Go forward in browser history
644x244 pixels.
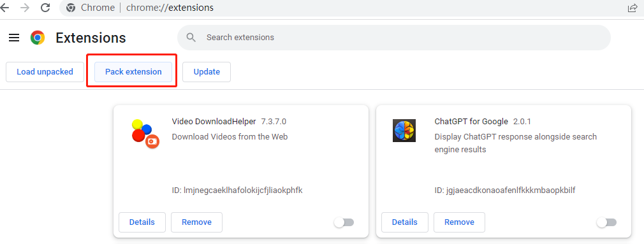[x=25, y=8]
